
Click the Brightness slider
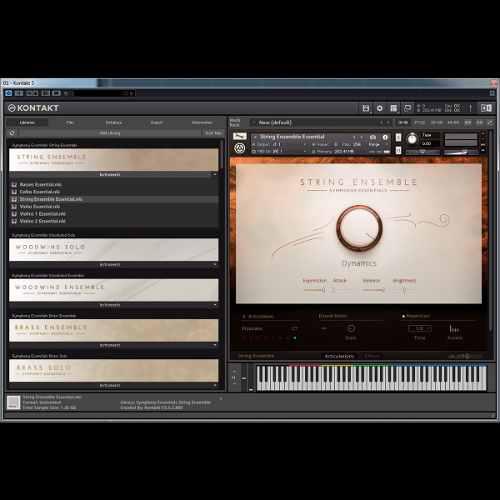tap(404, 290)
